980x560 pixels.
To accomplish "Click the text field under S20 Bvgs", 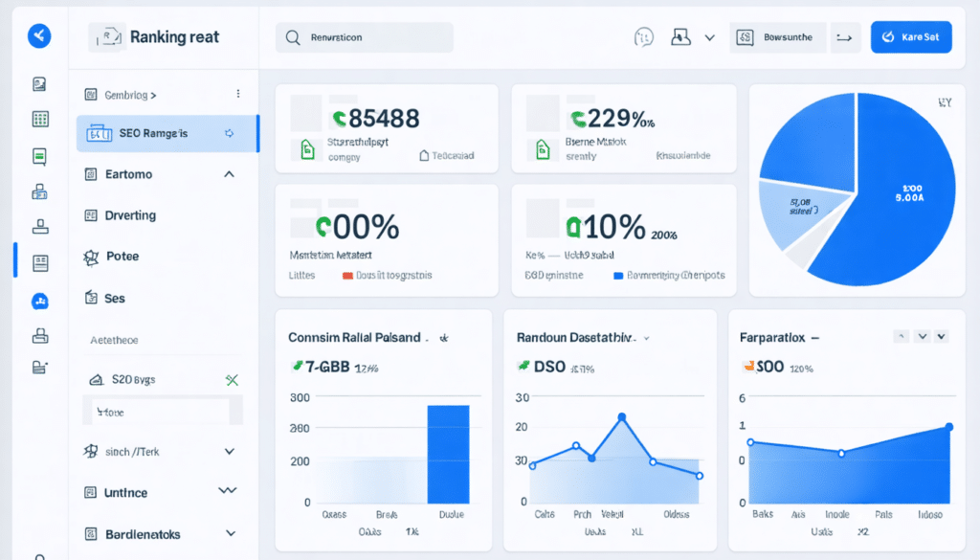I will coord(162,412).
